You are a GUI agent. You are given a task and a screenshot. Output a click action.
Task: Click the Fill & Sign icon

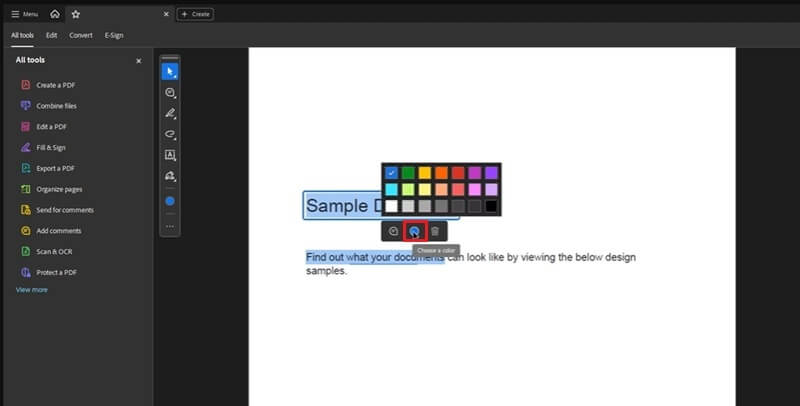pyautogui.click(x=26, y=147)
